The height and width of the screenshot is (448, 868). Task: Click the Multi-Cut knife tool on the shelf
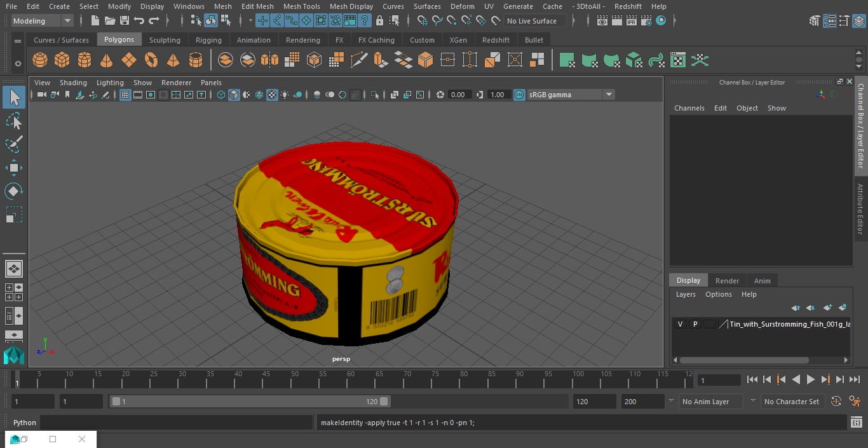[x=359, y=60]
